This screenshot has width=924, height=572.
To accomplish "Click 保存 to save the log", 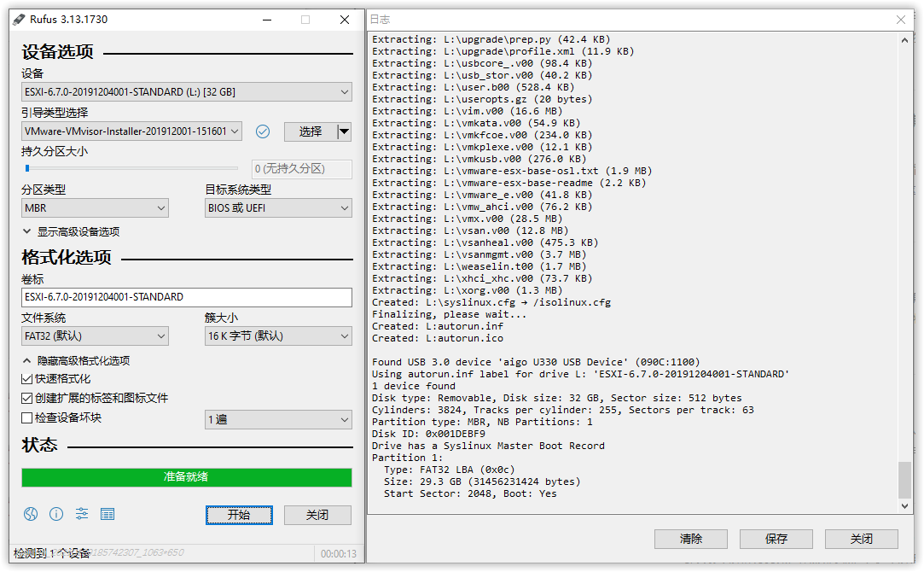I will point(776,539).
